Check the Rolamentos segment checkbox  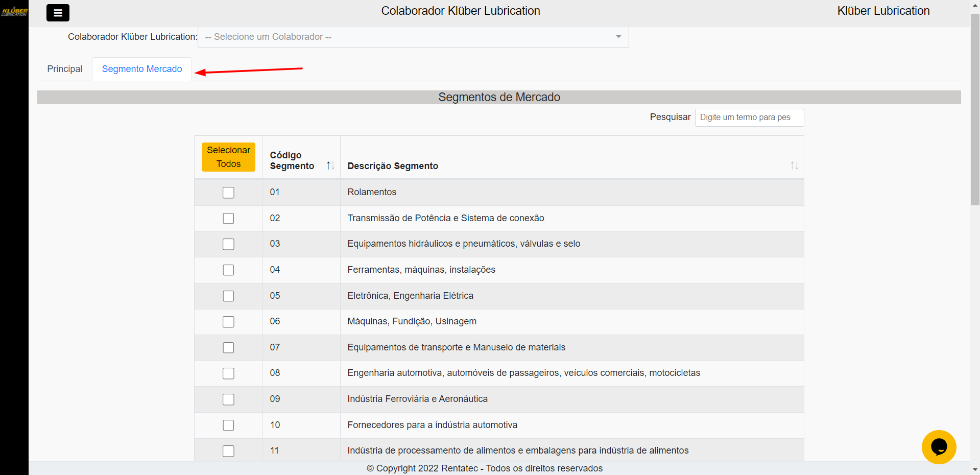[x=228, y=193]
